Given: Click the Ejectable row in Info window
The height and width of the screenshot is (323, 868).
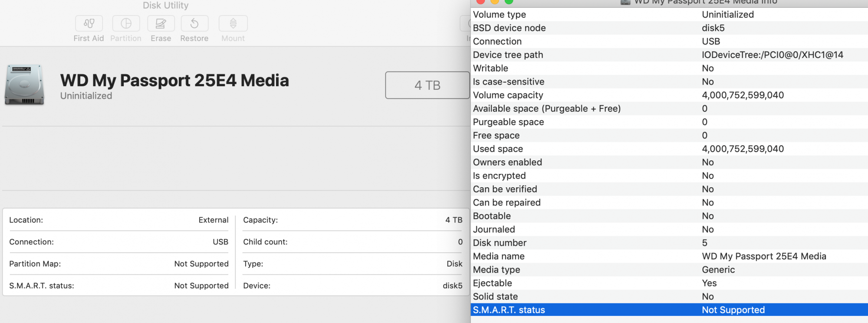Looking at the screenshot, I should [x=669, y=284].
